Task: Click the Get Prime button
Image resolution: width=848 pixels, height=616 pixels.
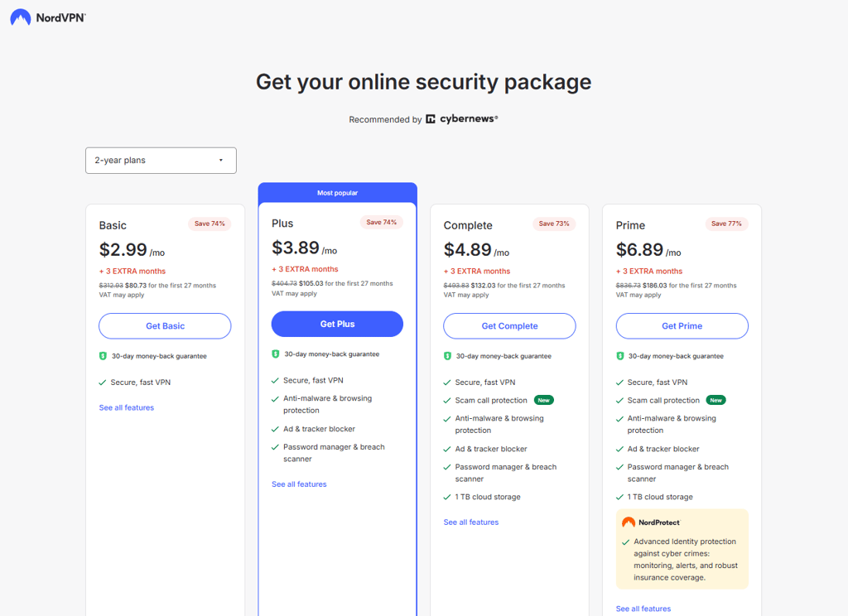Action: pos(682,326)
